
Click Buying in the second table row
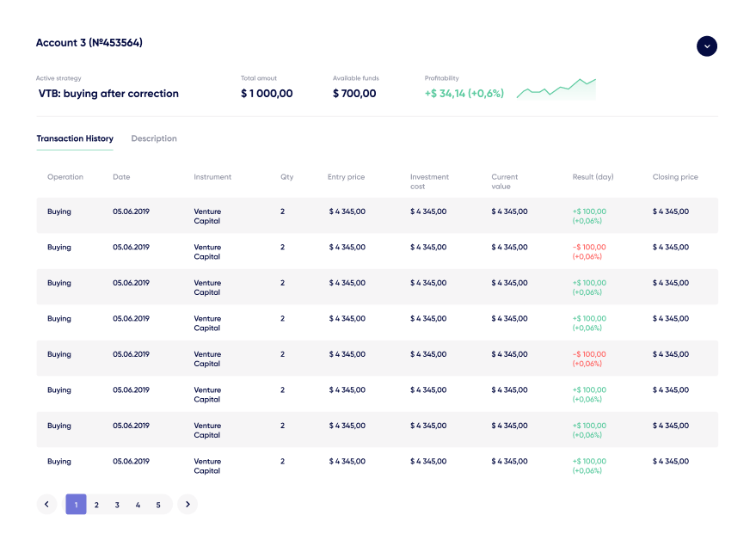point(59,248)
